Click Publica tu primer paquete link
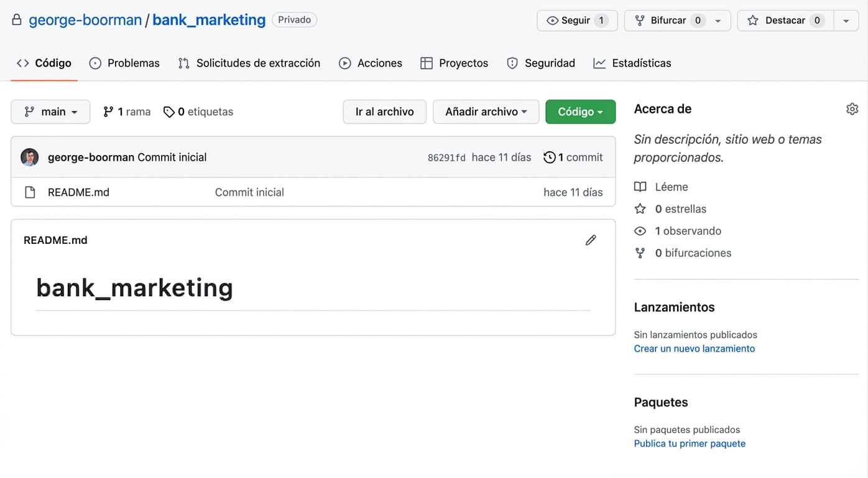 690,444
